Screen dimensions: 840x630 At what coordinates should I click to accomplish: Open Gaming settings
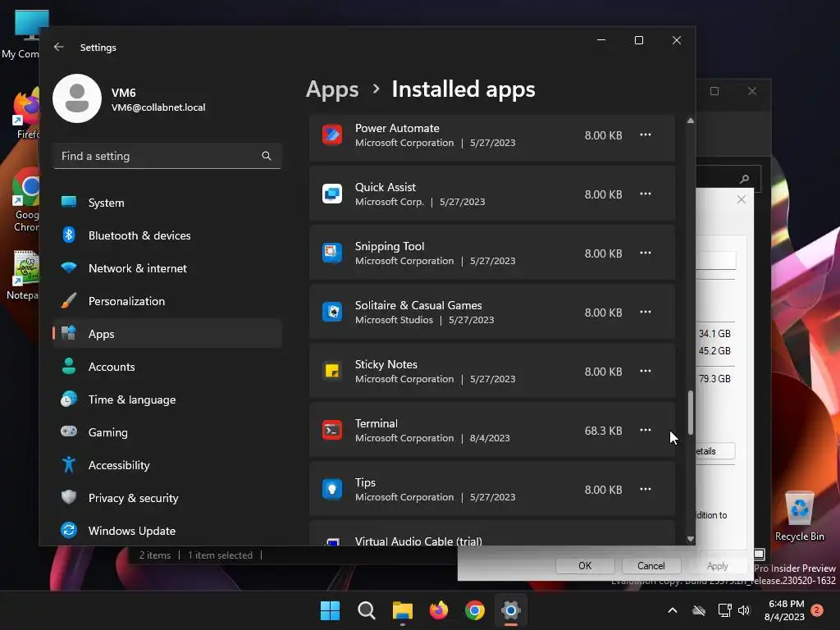[167, 432]
